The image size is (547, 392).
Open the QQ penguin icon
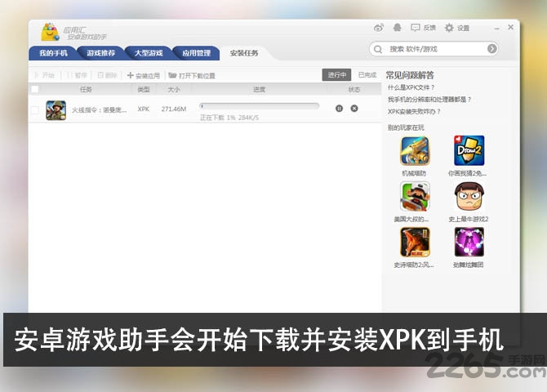pyautogui.click(x=397, y=28)
